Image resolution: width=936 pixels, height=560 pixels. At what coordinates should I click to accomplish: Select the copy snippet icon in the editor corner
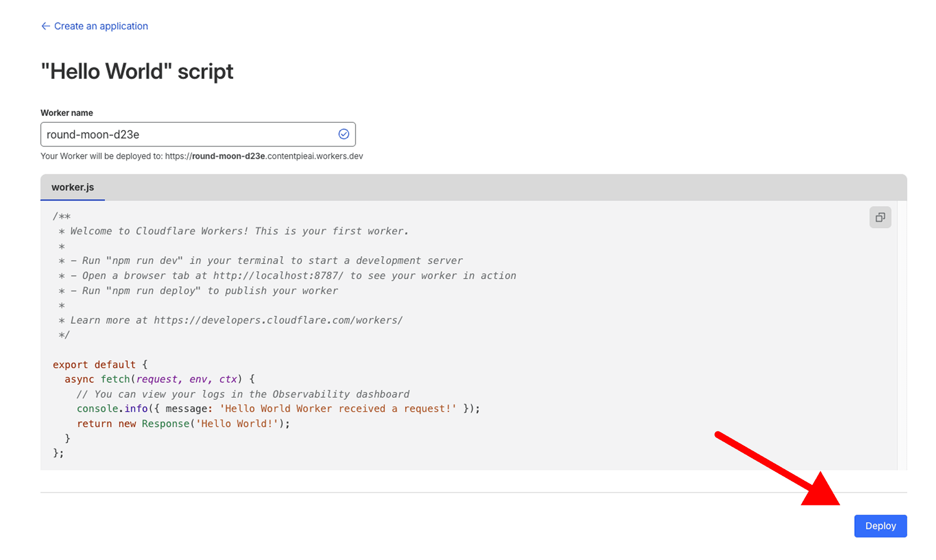click(880, 217)
